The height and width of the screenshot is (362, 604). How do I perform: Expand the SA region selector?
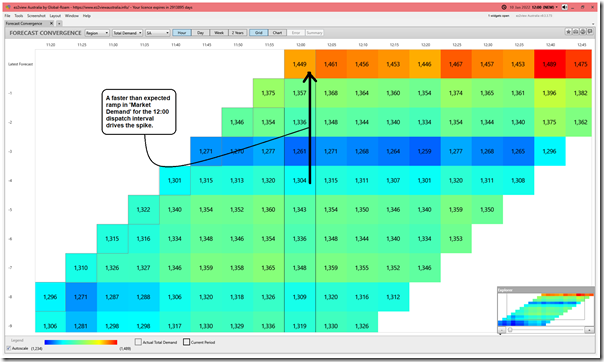tap(158, 33)
